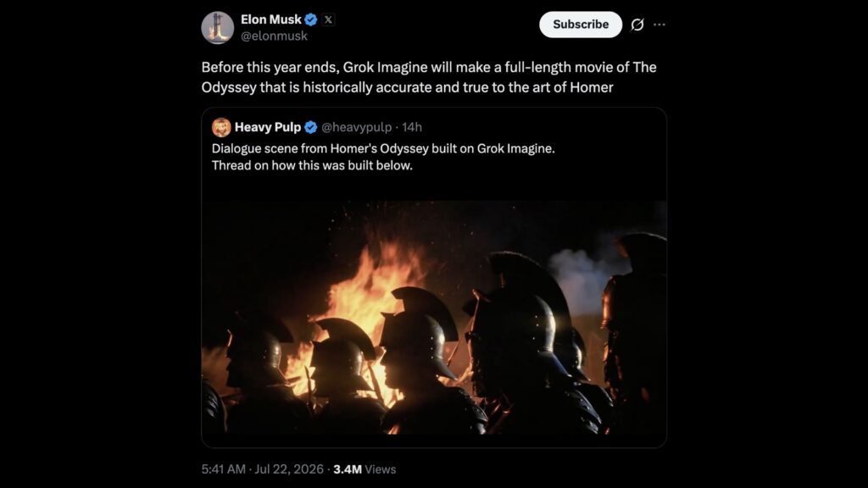868x488 pixels.
Task: Click the blue verified badge beside Elon Musk
Action: click(x=311, y=20)
